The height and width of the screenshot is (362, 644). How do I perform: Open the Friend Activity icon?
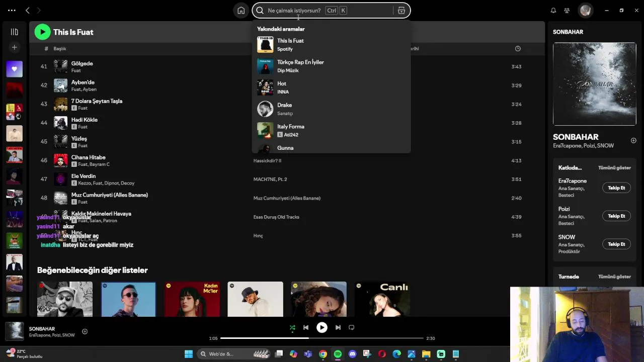(567, 10)
